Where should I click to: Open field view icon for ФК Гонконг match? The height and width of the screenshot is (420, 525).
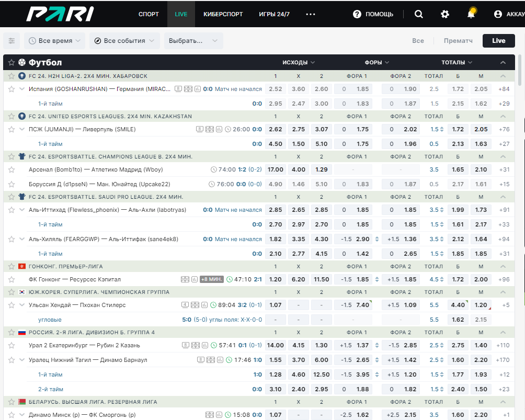point(185,279)
